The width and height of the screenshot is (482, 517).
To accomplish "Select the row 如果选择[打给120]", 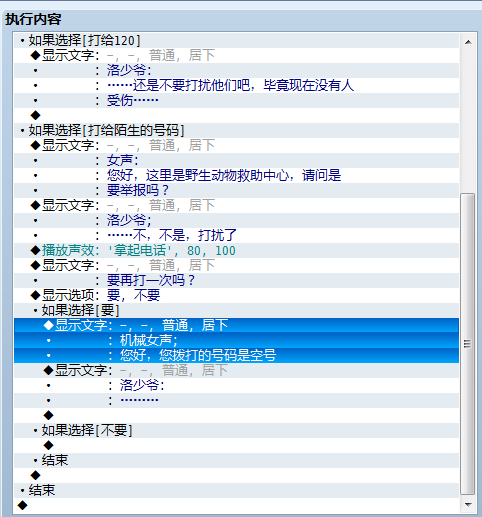I will tap(236, 40).
